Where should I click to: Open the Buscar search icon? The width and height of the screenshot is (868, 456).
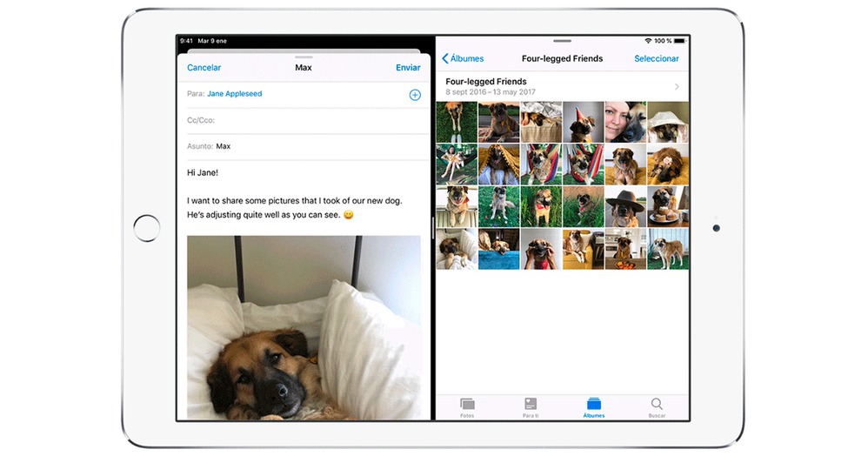[x=657, y=406]
